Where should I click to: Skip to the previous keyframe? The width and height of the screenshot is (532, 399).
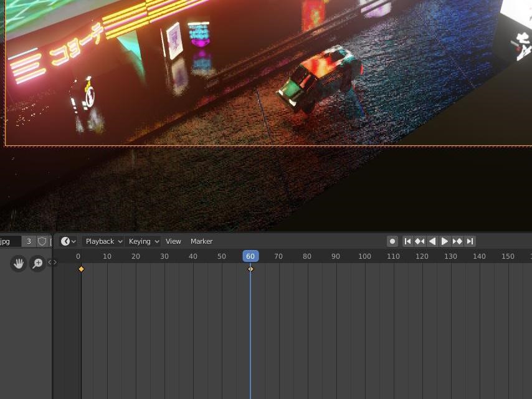pyautogui.click(x=420, y=241)
